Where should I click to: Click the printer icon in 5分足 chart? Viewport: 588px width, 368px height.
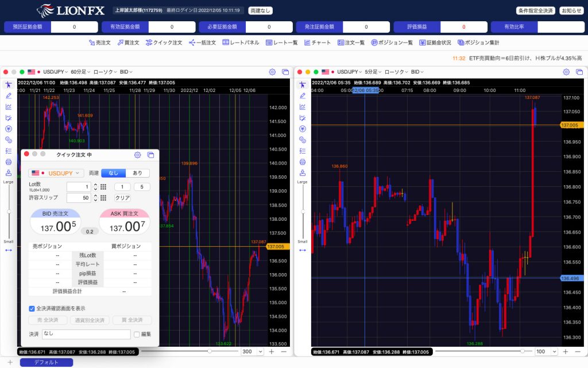pyautogui.click(x=302, y=162)
